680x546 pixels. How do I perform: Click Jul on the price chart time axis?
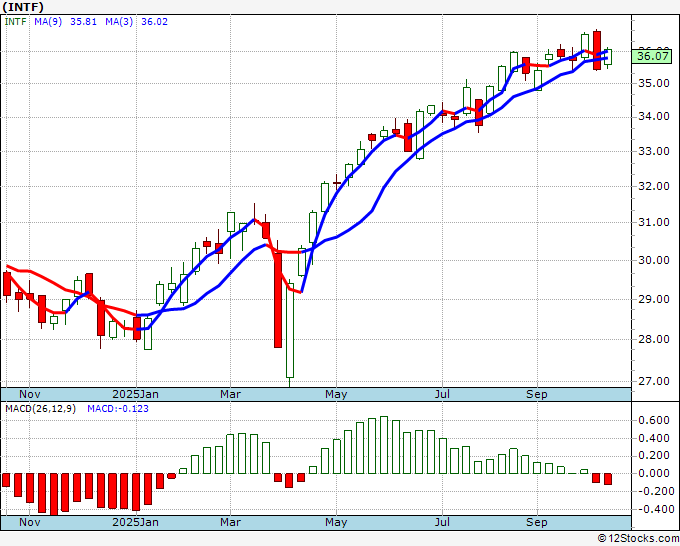pyautogui.click(x=442, y=394)
